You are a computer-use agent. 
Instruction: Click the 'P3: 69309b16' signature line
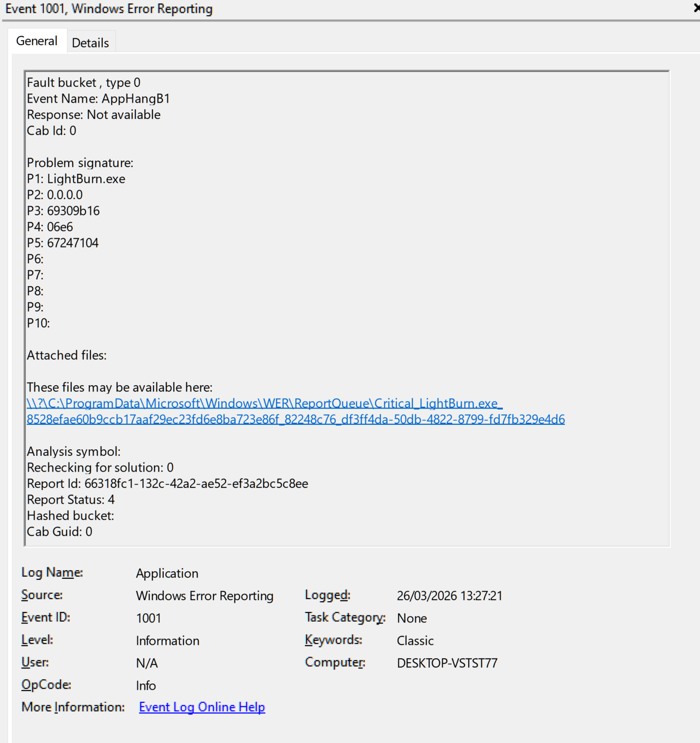(x=64, y=211)
